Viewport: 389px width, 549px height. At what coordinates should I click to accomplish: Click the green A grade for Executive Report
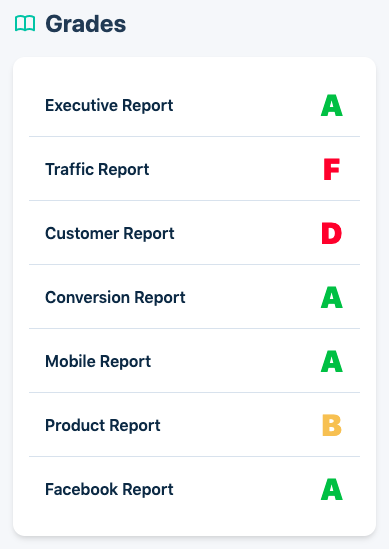pyautogui.click(x=332, y=105)
